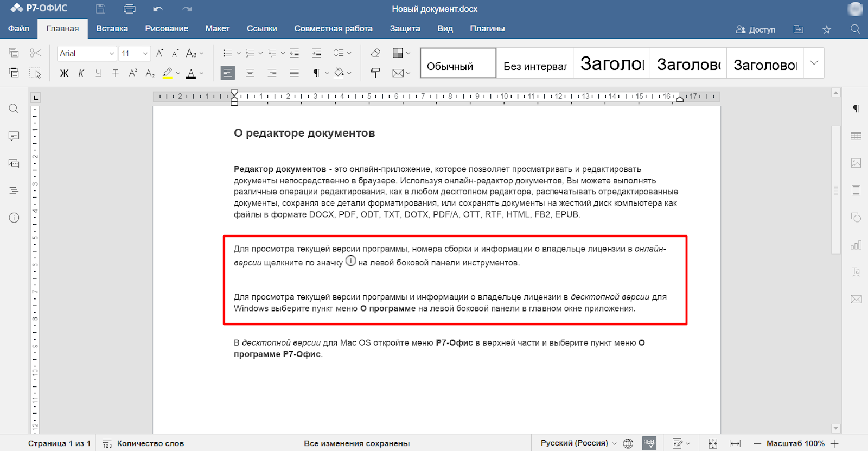Open the Русский (Россия) language dropdown
The width and height of the screenshot is (868, 451).
(578, 443)
